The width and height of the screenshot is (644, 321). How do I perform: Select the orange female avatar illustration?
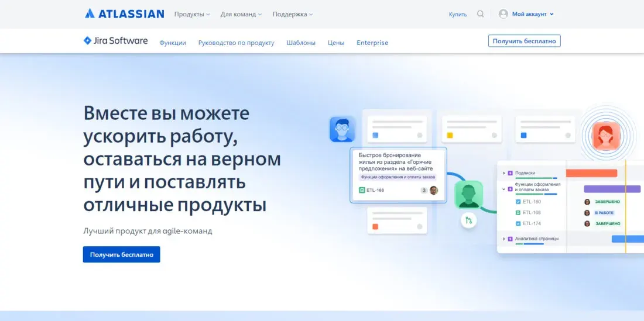click(x=606, y=136)
